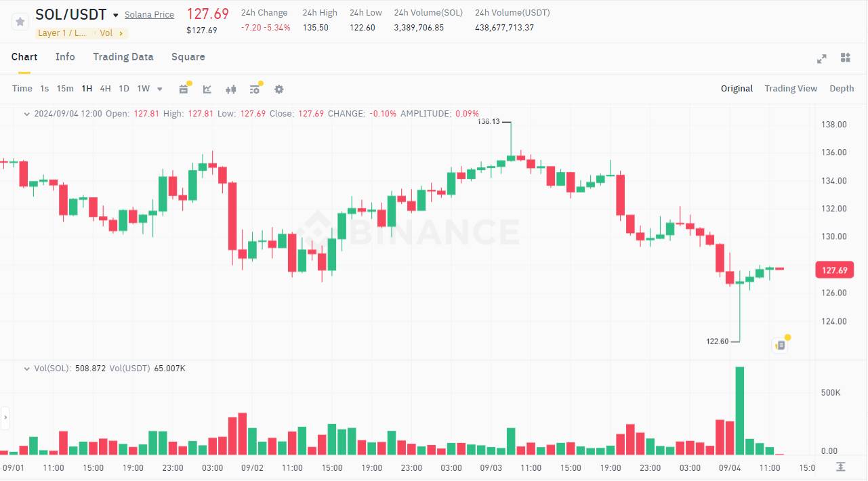Open SOL/USDT pair selector dropdown arrow
The height and width of the screenshot is (481, 868).
tap(116, 15)
